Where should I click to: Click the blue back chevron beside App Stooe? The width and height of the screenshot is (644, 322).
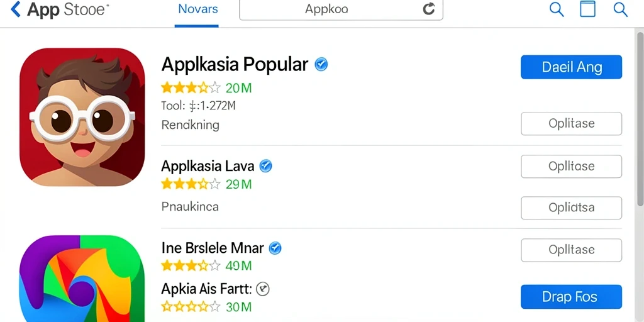pyautogui.click(x=15, y=9)
